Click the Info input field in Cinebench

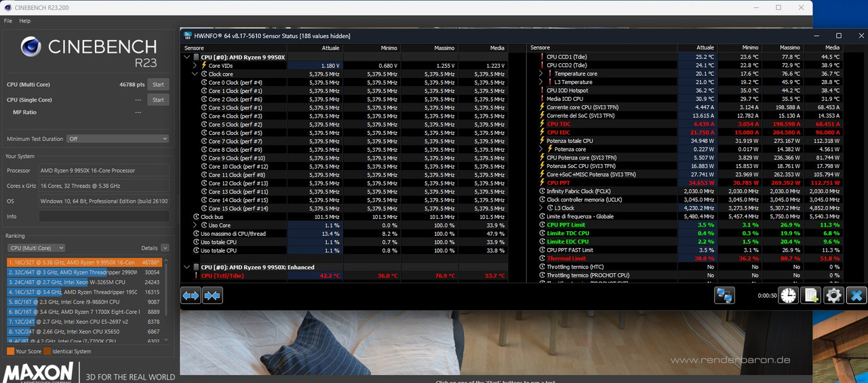[x=104, y=216]
